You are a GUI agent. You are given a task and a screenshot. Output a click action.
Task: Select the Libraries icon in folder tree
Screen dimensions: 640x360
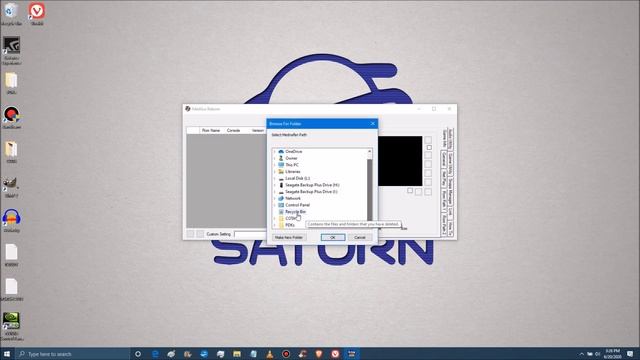point(281,171)
